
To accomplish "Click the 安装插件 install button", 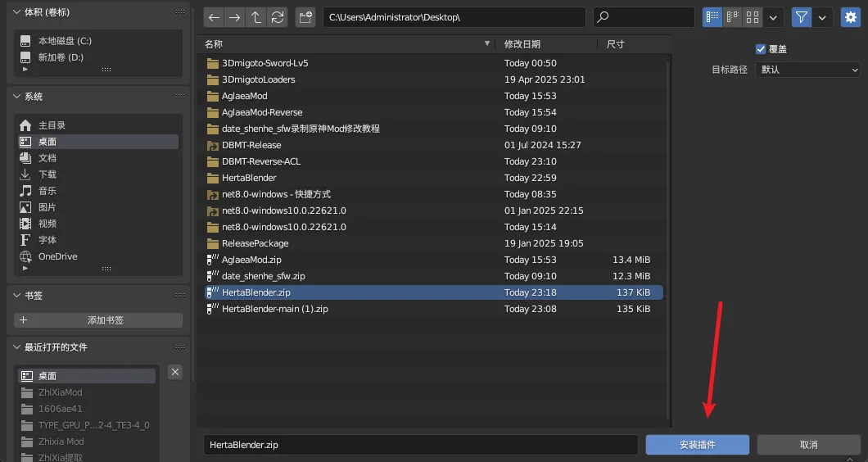I will click(698, 445).
